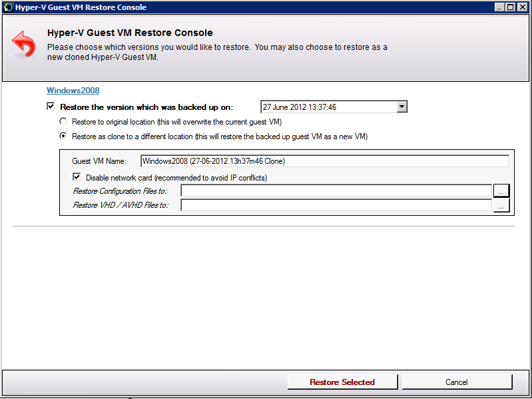The height and width of the screenshot is (399, 532).
Task: Minimize the Restore Console window
Action: click(499, 7)
